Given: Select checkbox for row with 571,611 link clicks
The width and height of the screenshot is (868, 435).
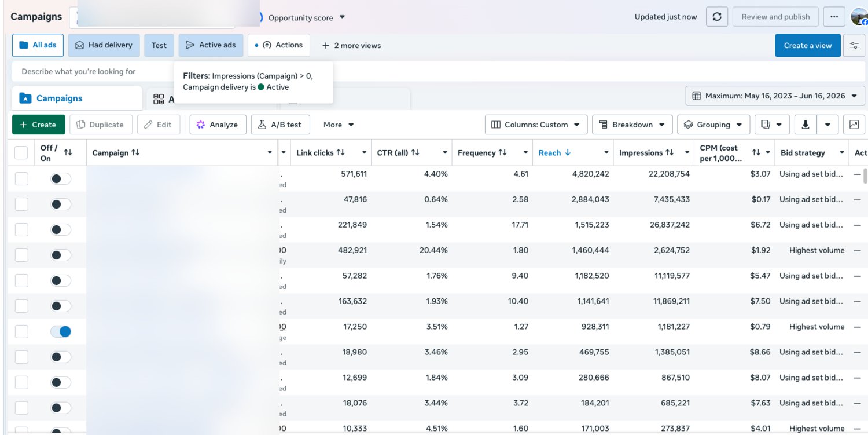Looking at the screenshot, I should tap(21, 178).
